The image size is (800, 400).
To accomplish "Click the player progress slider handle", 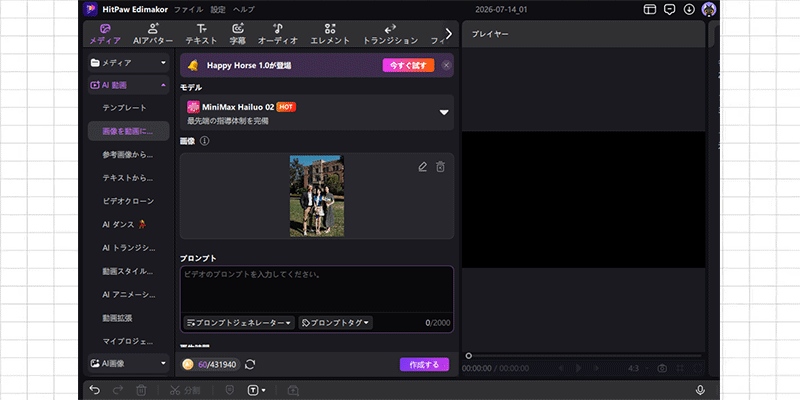I will [468, 356].
